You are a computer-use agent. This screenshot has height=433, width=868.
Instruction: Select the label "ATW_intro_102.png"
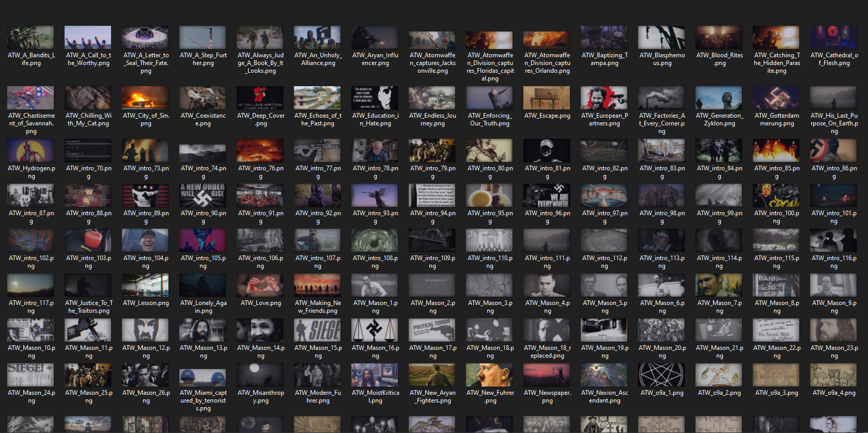pyautogui.click(x=31, y=262)
